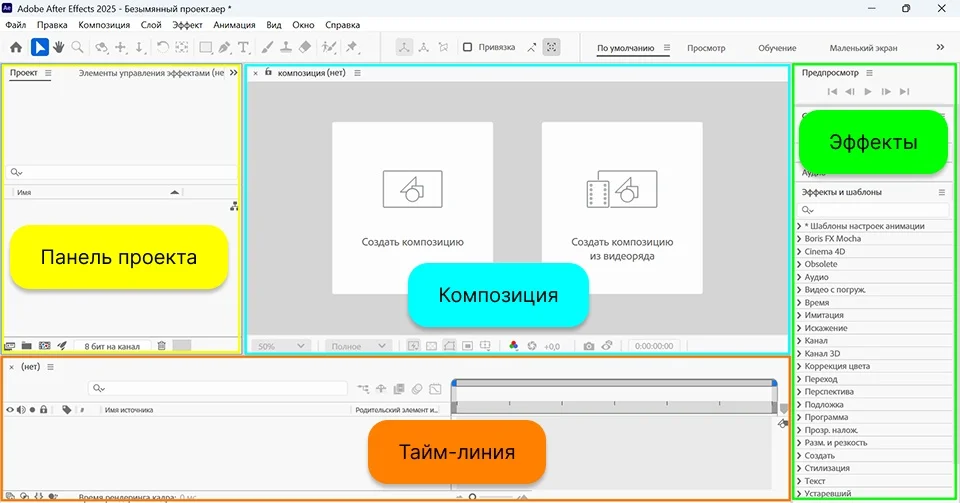Select the Hand tool
This screenshot has width=960, height=503.
click(x=59, y=47)
